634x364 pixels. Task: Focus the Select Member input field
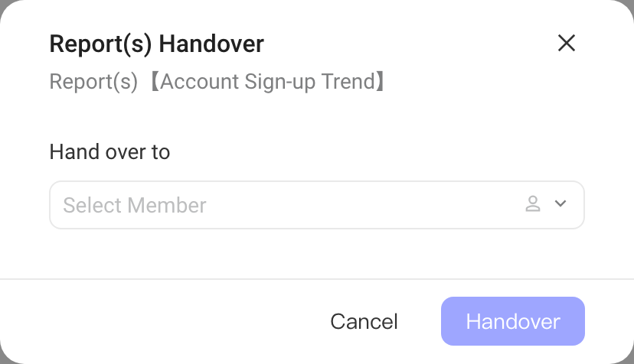(x=317, y=205)
